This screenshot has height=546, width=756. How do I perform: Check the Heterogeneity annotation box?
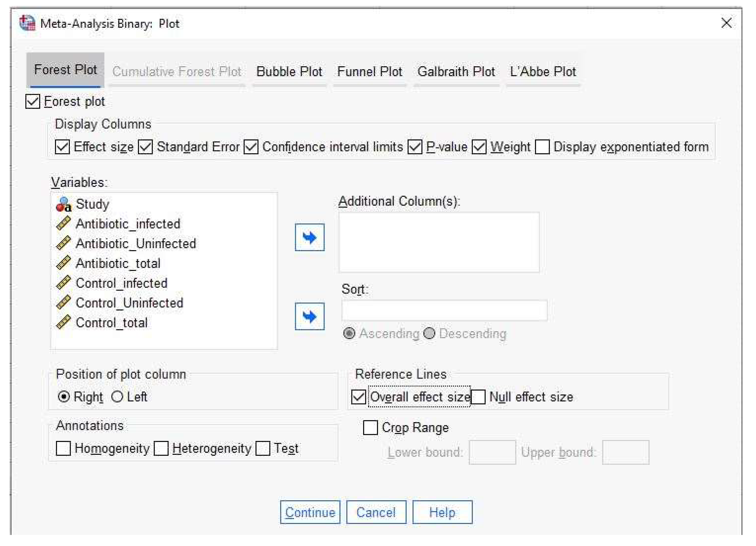[x=161, y=448]
